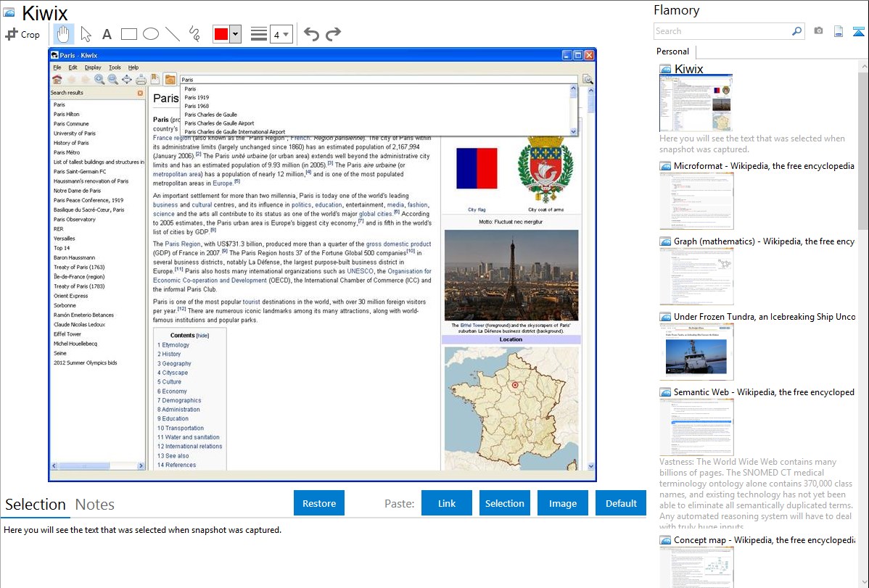Open the Help menu in the Kiwix window
This screenshot has width=869, height=588.
click(133, 67)
